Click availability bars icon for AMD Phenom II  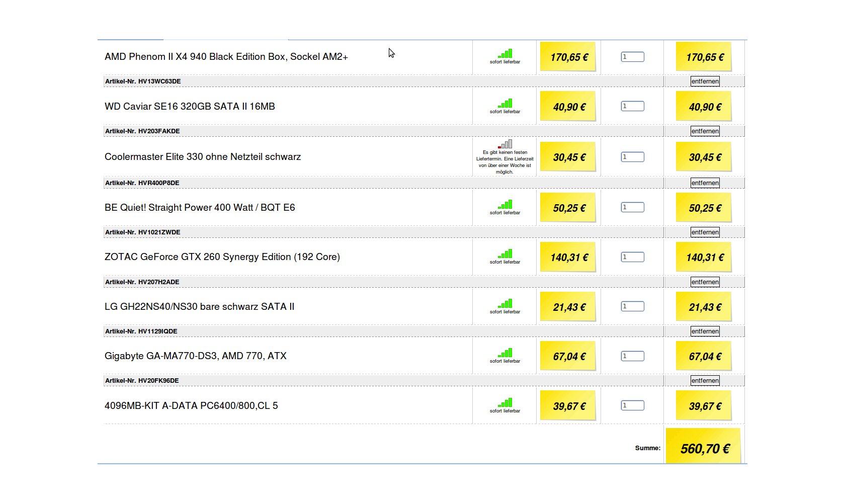pos(505,53)
